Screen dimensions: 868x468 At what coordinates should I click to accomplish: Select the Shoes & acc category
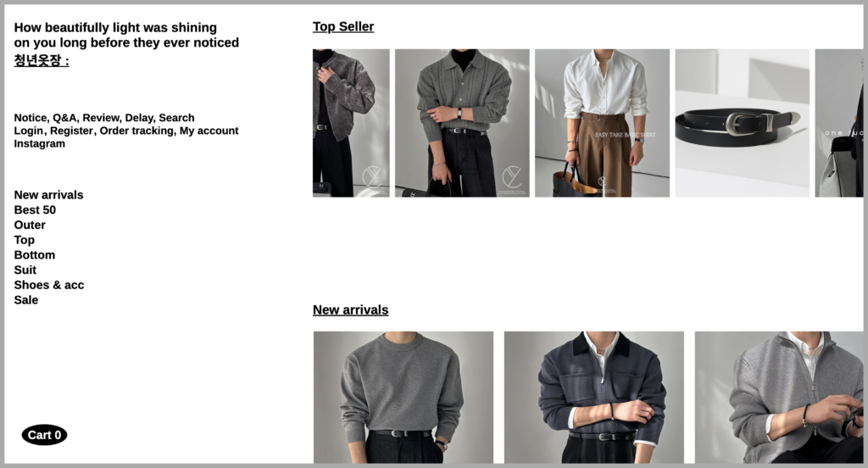48,285
